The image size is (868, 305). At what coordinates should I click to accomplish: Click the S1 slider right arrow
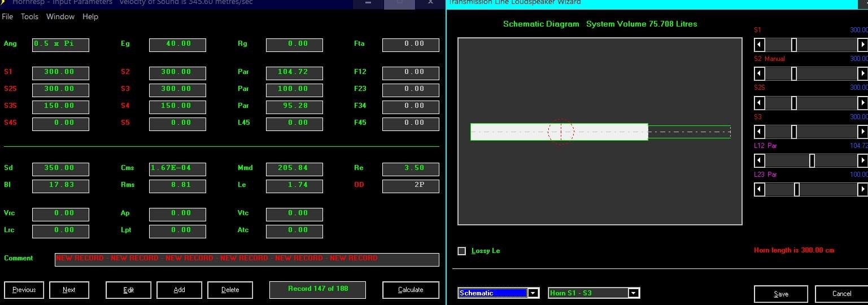pos(862,45)
